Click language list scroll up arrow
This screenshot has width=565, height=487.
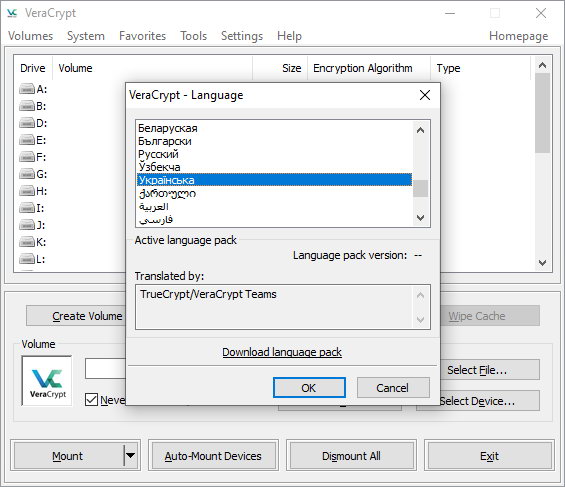(x=420, y=130)
